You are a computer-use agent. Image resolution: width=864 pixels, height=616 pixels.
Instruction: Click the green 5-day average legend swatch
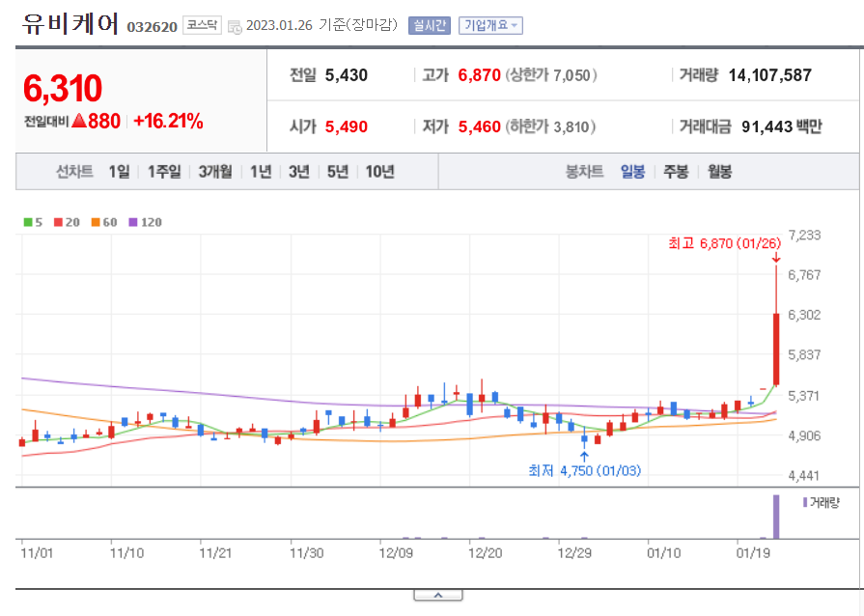(28, 222)
